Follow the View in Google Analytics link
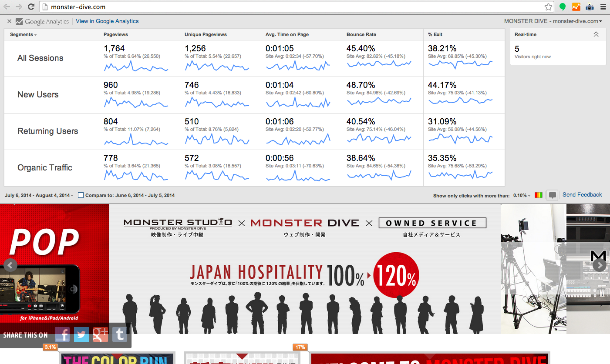This screenshot has height=364, width=610. point(107,21)
